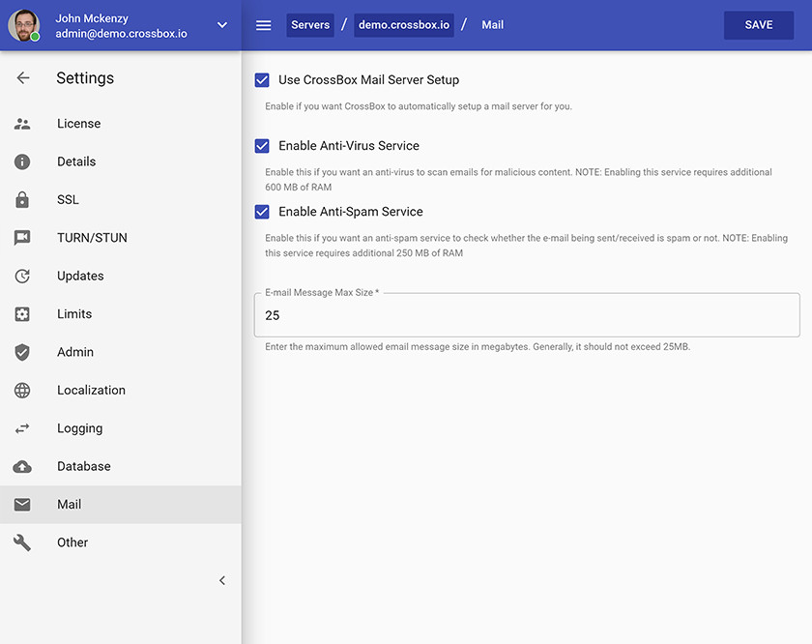Click the 'Use CrossBox Mail Server Setup' label
The image size is (812, 644).
(368, 80)
